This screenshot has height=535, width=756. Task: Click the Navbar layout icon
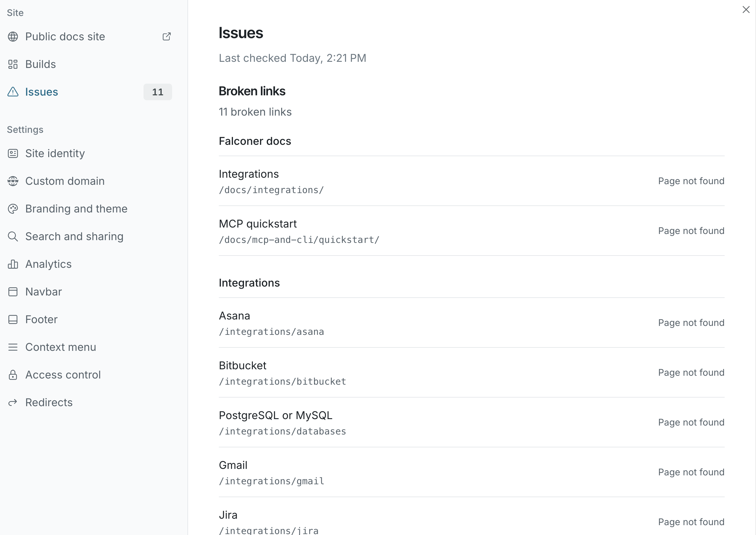13,292
